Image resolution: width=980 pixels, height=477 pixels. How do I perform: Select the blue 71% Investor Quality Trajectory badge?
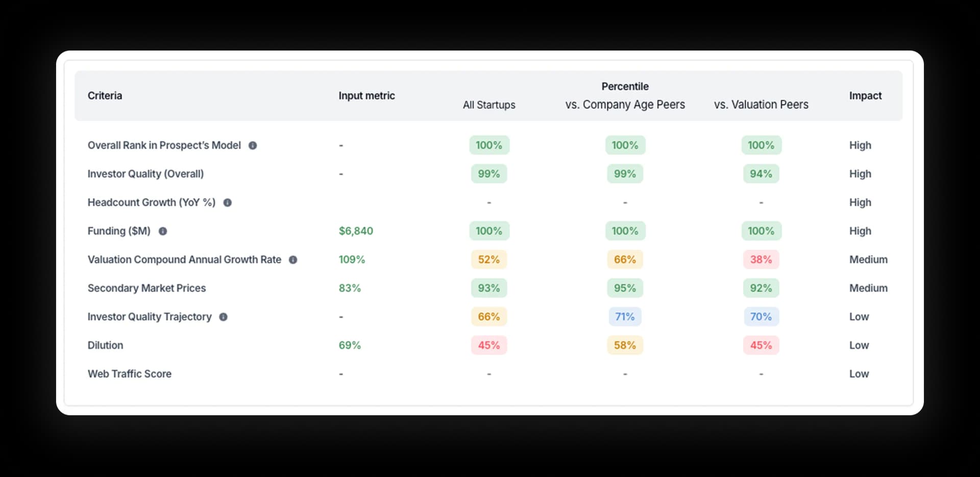point(625,317)
